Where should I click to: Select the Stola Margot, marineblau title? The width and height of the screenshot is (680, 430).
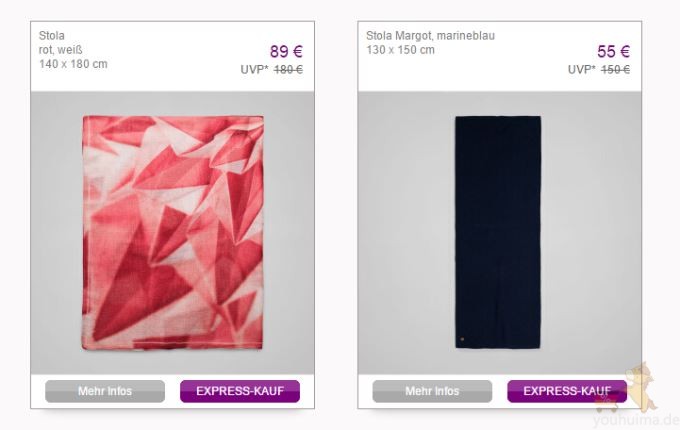pos(430,36)
